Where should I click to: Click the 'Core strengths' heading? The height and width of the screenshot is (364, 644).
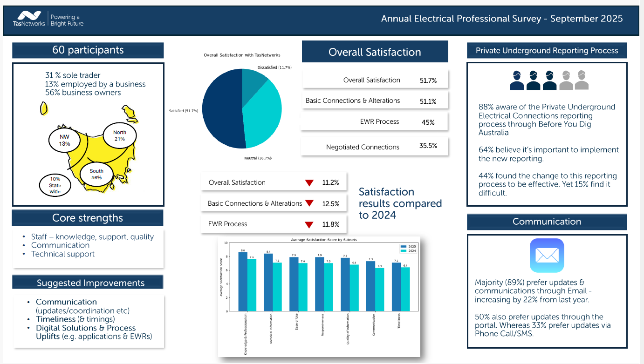point(88,218)
